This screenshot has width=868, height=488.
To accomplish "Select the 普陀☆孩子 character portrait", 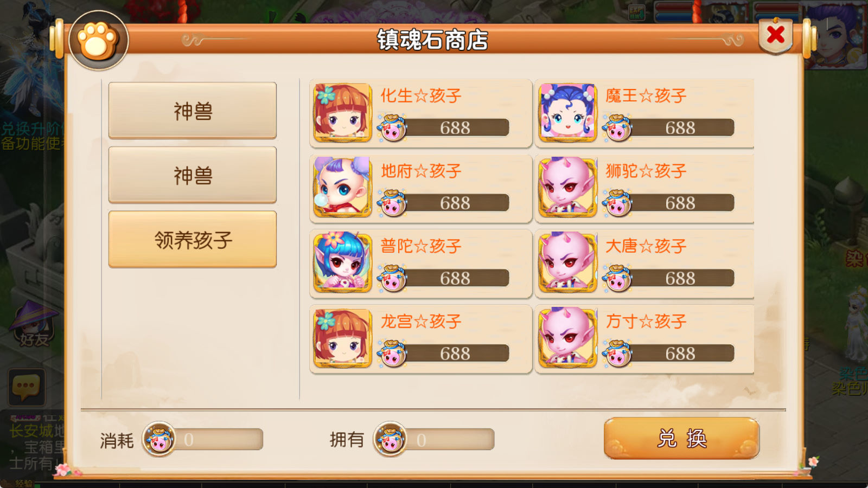I will (x=343, y=263).
